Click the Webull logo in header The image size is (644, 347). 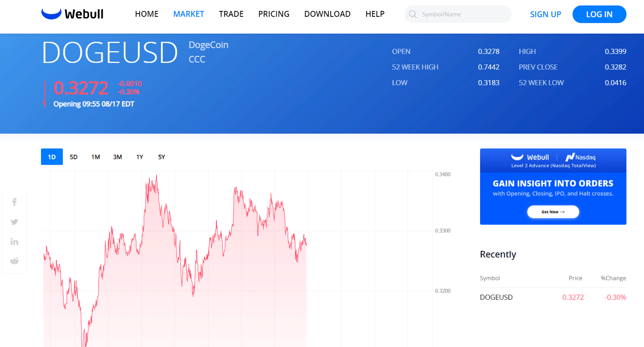(72, 14)
